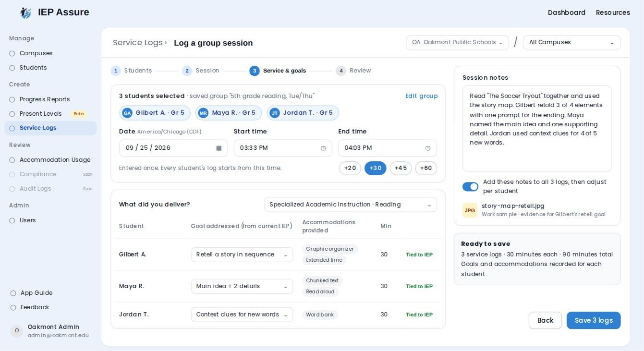This screenshot has height=351, width=644.
Task: Open the calendar icon in Date field
Action: pyautogui.click(x=219, y=148)
